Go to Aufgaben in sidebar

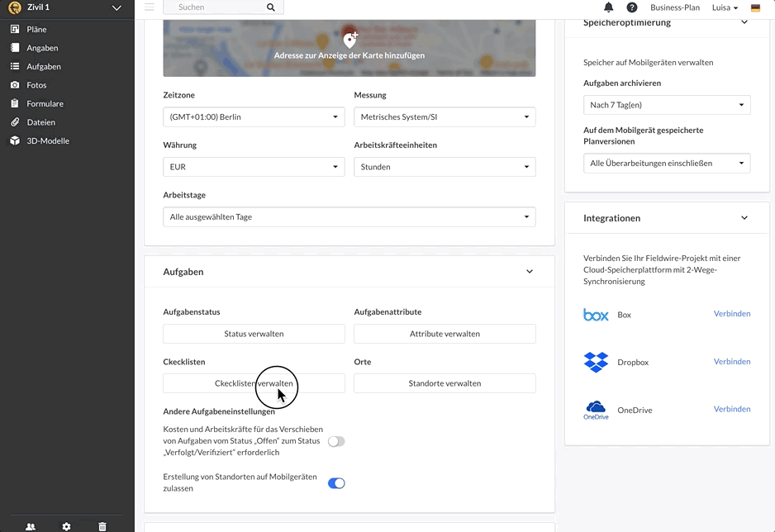[x=44, y=66]
